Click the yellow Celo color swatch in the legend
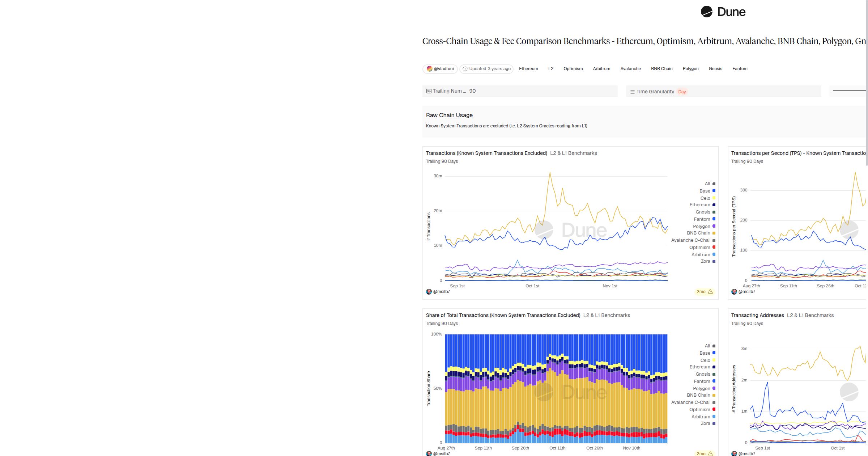The width and height of the screenshot is (868, 456). tap(713, 198)
